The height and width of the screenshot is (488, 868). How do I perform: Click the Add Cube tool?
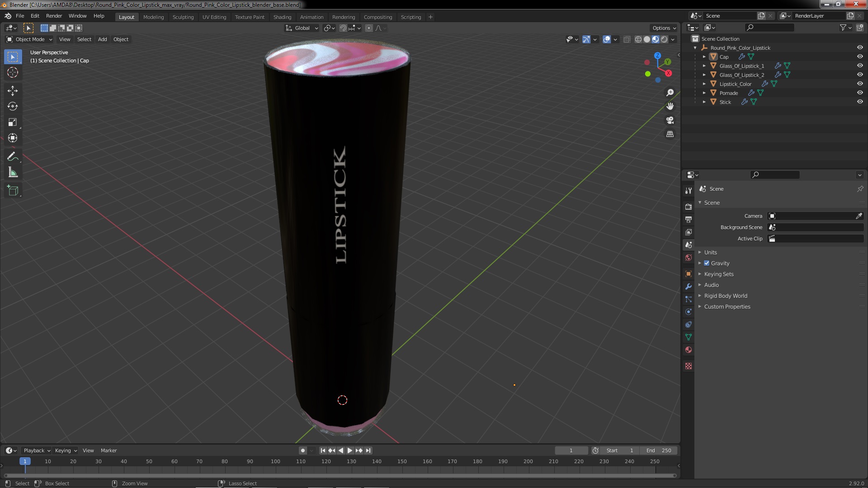pos(13,191)
